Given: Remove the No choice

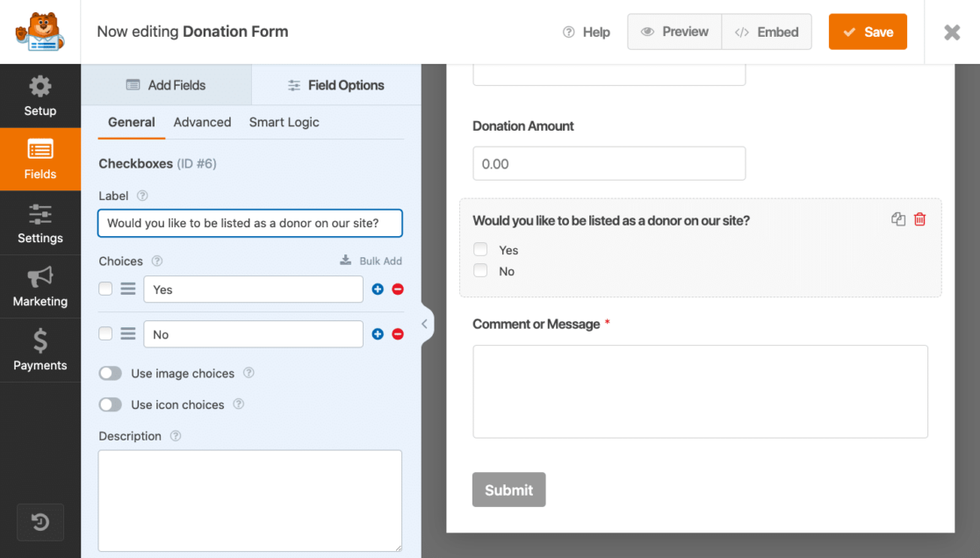Looking at the screenshot, I should coord(398,334).
